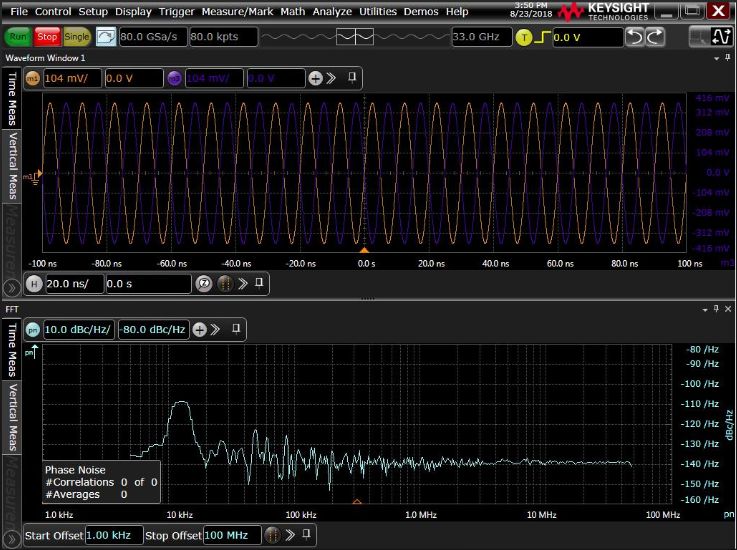Image resolution: width=737 pixels, height=550 pixels.
Task: Click the redo arrow in top toolbar
Action: 654,37
